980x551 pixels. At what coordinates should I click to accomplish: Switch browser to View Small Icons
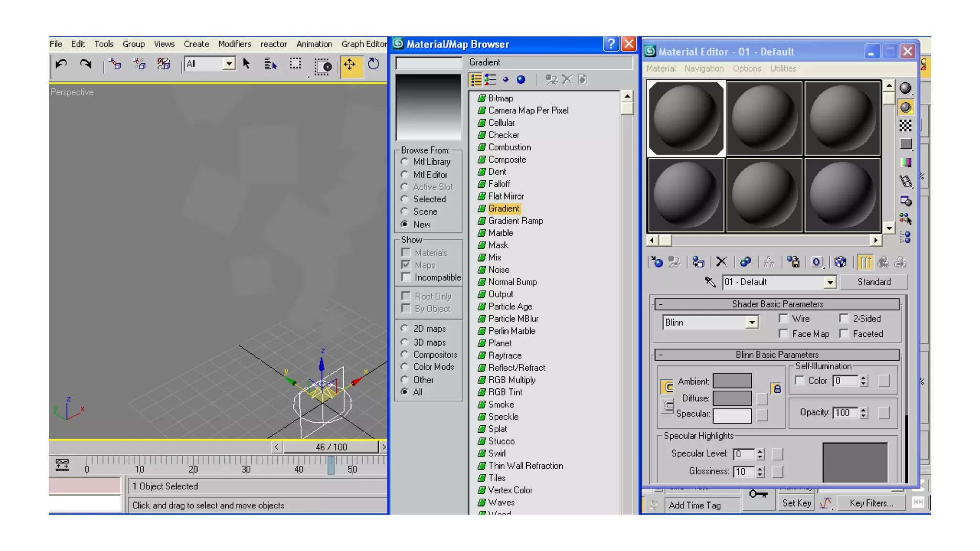tap(506, 80)
